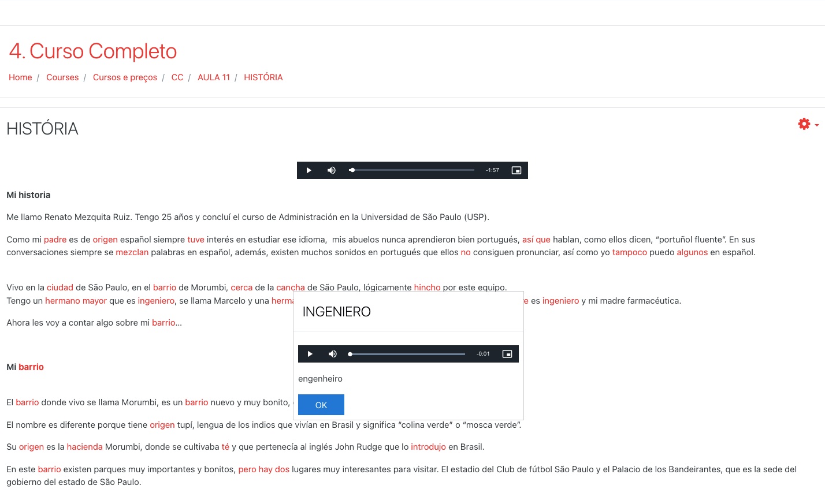This screenshot has height=504, width=825.
Task: Play the INGENIERO popup audio
Action: coord(310,354)
